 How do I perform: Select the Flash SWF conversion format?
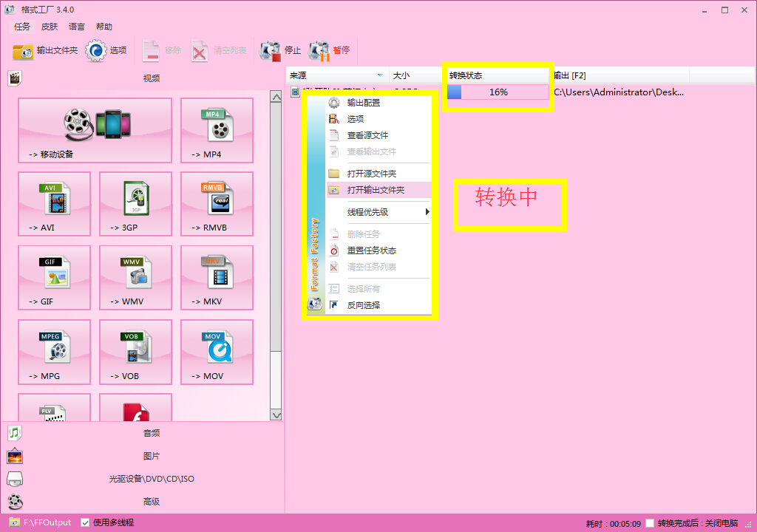pyautogui.click(x=136, y=407)
